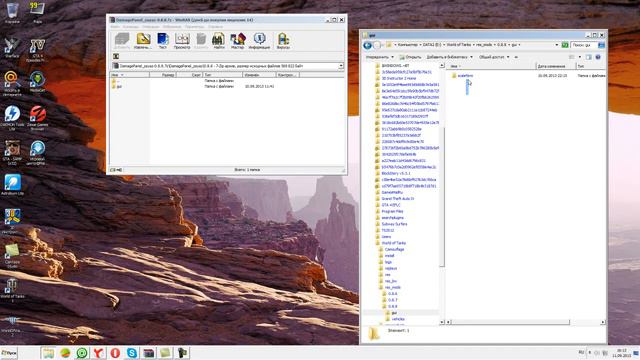Click the greyed Add icon in WinRAR
Screen dimensions: 640x360
[x=122, y=41]
